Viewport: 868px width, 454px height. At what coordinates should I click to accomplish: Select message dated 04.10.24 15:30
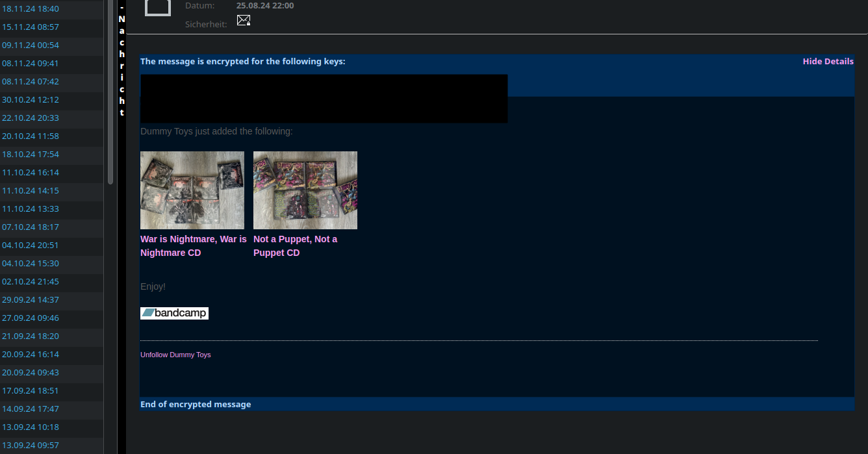point(52,264)
